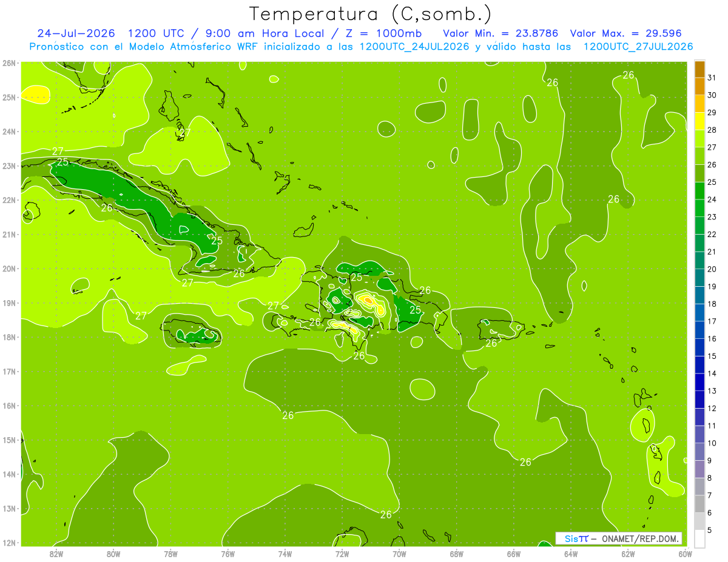Viewport: 728px width, 562px height.
Task: Click the colorbar scale label "16"
Action: click(x=712, y=338)
